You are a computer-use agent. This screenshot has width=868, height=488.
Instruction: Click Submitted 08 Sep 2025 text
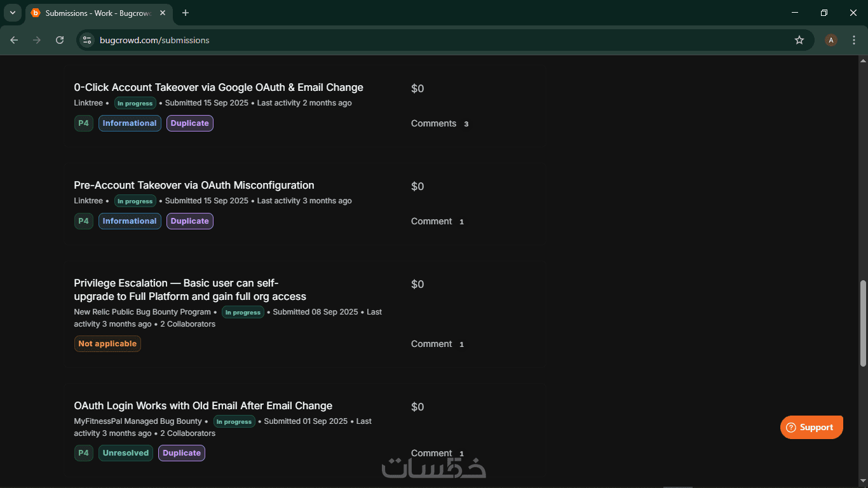315,312
